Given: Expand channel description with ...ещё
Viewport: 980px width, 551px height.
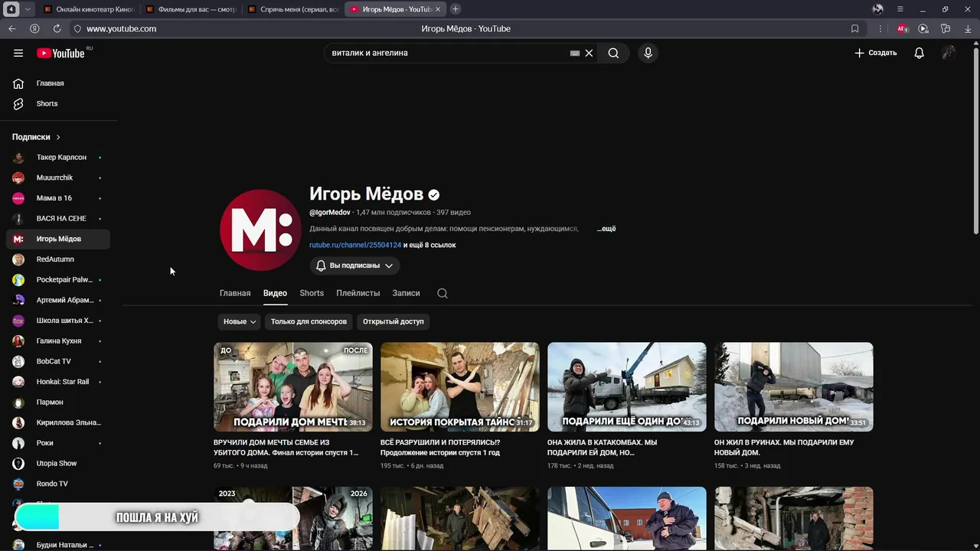Looking at the screenshot, I should click(x=606, y=229).
